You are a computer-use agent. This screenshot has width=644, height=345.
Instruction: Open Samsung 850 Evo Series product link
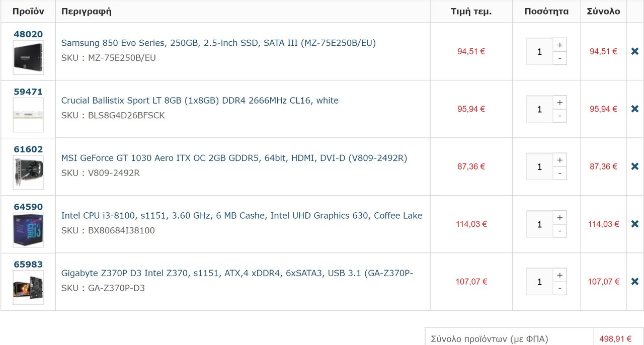click(x=218, y=43)
